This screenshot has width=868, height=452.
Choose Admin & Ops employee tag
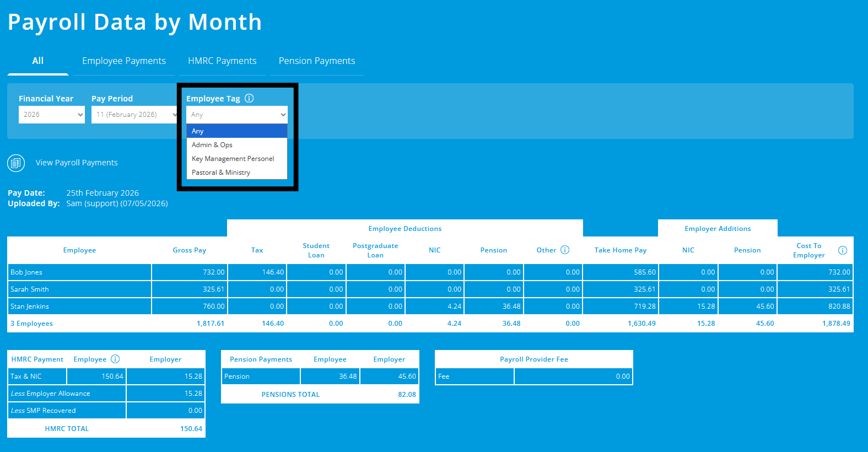[237, 145]
